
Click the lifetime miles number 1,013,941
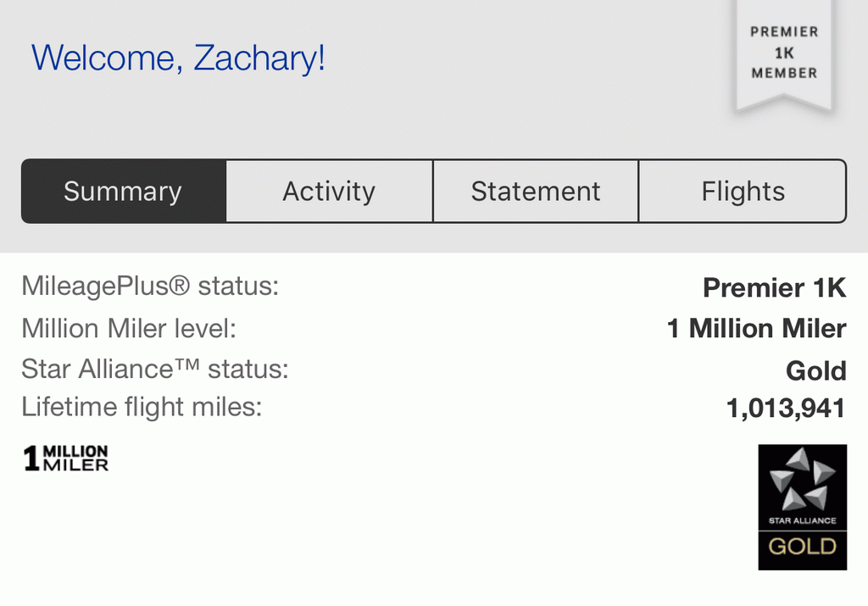pyautogui.click(x=786, y=409)
